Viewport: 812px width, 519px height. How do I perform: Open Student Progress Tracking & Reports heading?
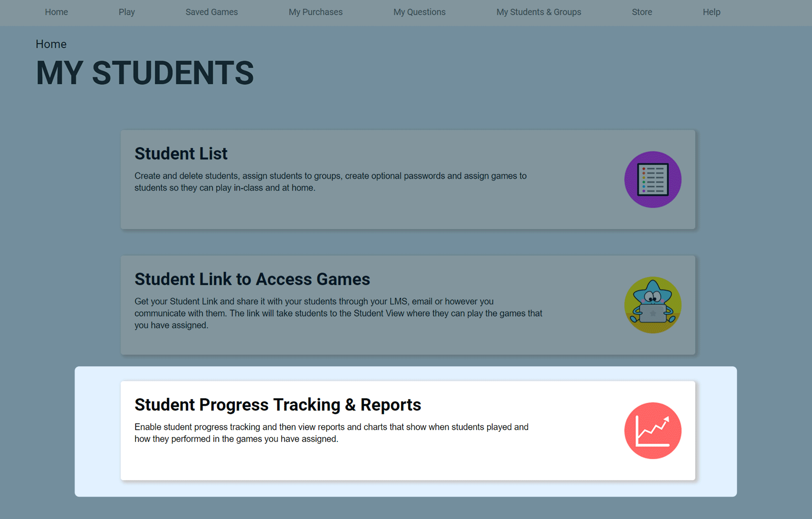(278, 405)
